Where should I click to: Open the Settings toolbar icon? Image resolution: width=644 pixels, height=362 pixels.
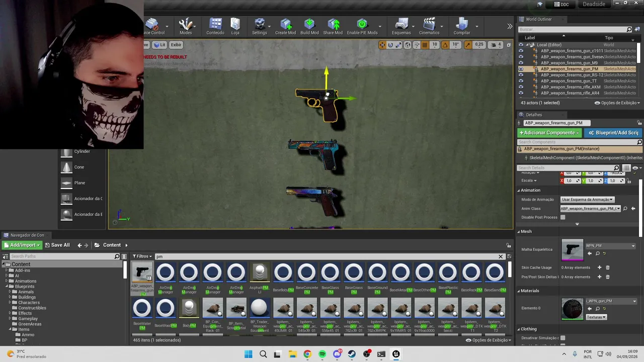point(260,26)
